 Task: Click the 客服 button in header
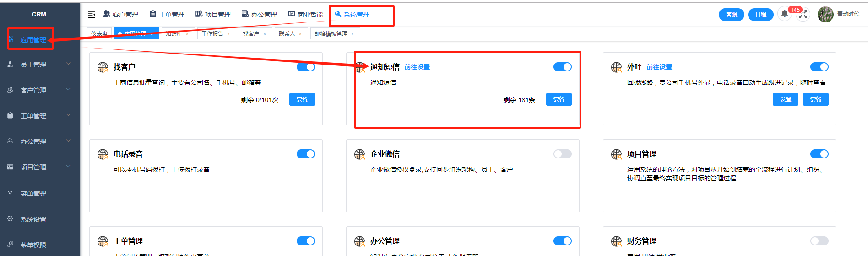pyautogui.click(x=731, y=15)
